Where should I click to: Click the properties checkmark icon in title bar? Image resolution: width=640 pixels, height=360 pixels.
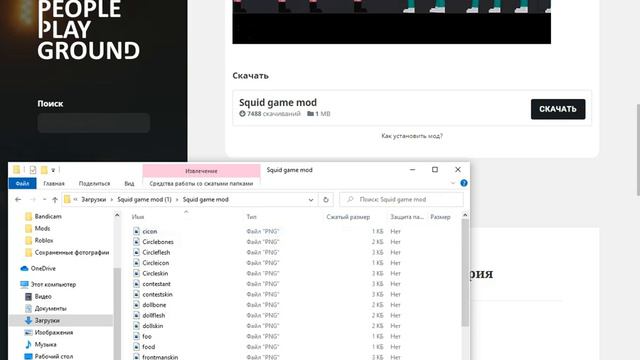33,170
